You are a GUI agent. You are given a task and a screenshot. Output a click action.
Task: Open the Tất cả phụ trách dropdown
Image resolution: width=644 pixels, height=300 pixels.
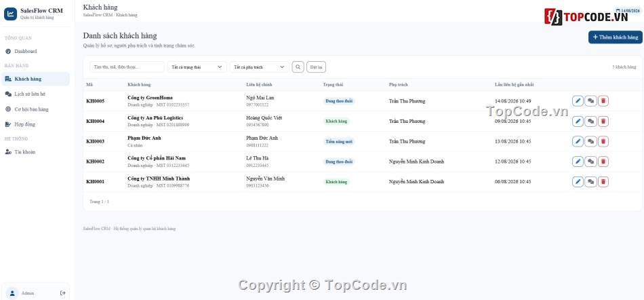click(x=259, y=67)
